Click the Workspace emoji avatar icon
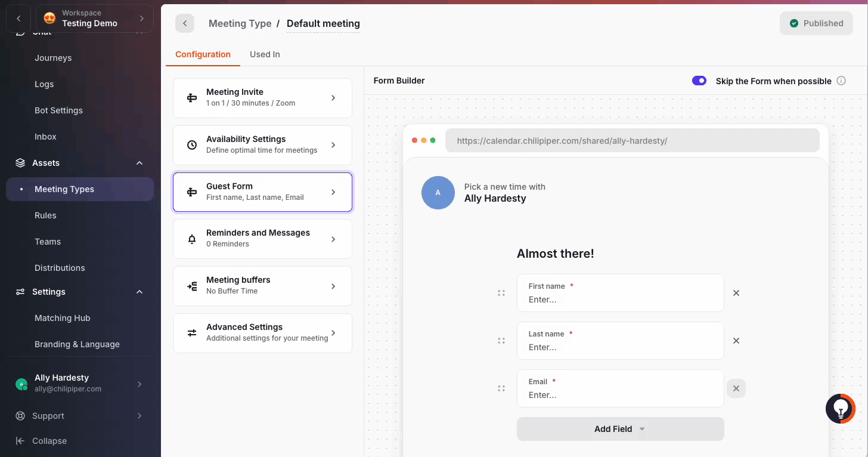 click(x=50, y=18)
